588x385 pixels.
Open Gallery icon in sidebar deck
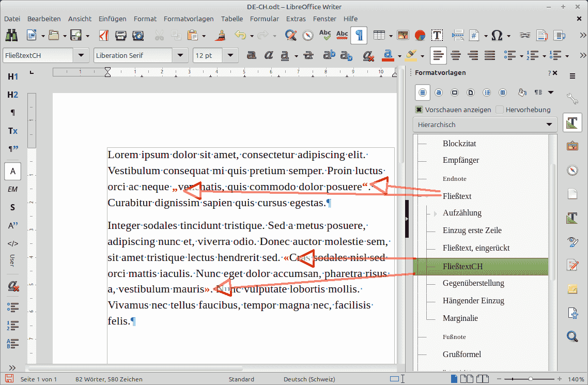coord(572,146)
